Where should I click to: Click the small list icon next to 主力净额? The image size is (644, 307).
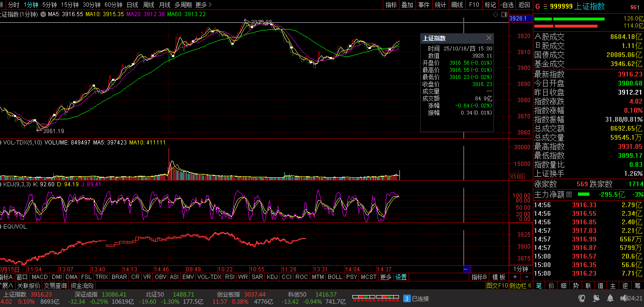click(x=569, y=194)
